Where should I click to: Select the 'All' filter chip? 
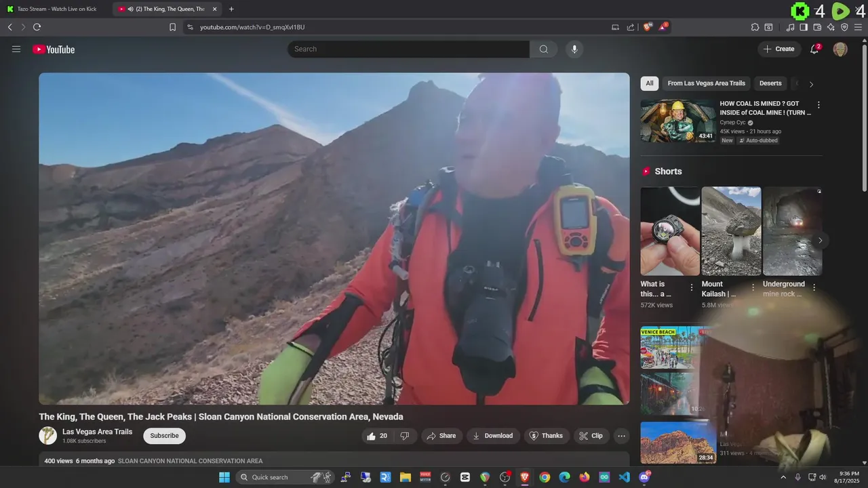click(x=649, y=83)
